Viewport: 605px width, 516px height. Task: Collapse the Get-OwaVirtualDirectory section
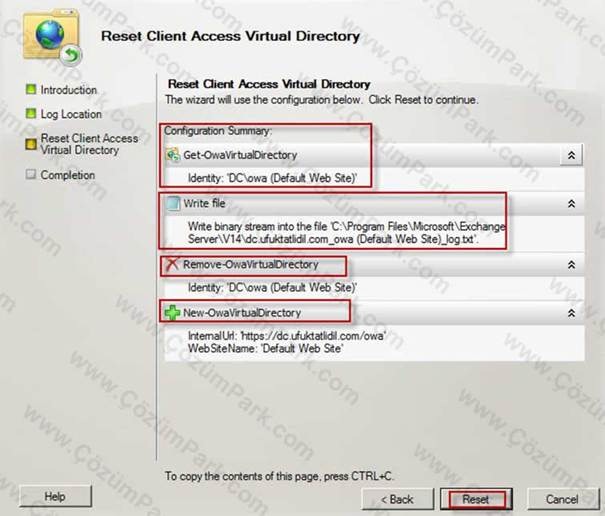(x=571, y=155)
